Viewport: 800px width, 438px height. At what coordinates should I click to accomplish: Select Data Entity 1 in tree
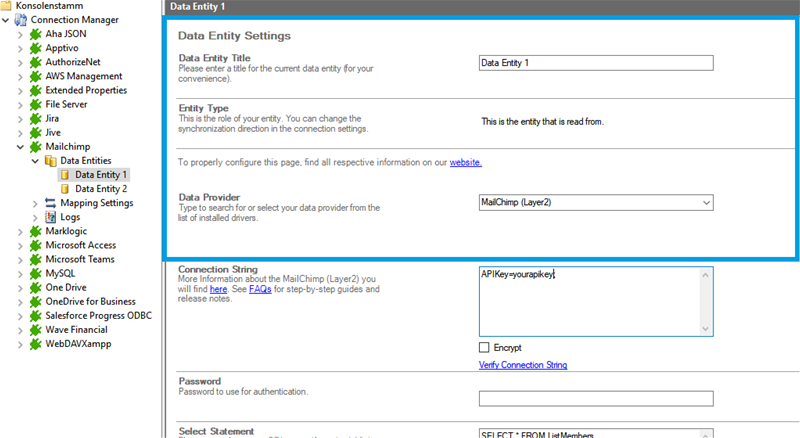(x=102, y=174)
